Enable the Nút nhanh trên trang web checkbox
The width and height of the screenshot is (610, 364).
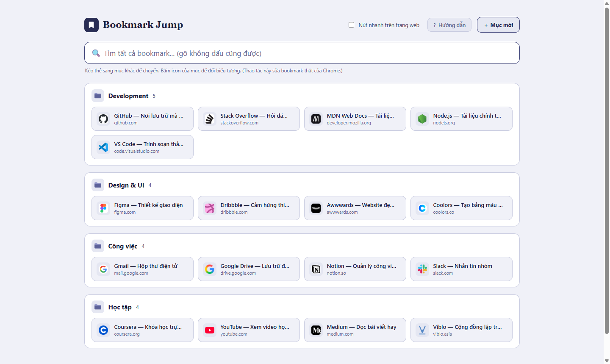[351, 25]
